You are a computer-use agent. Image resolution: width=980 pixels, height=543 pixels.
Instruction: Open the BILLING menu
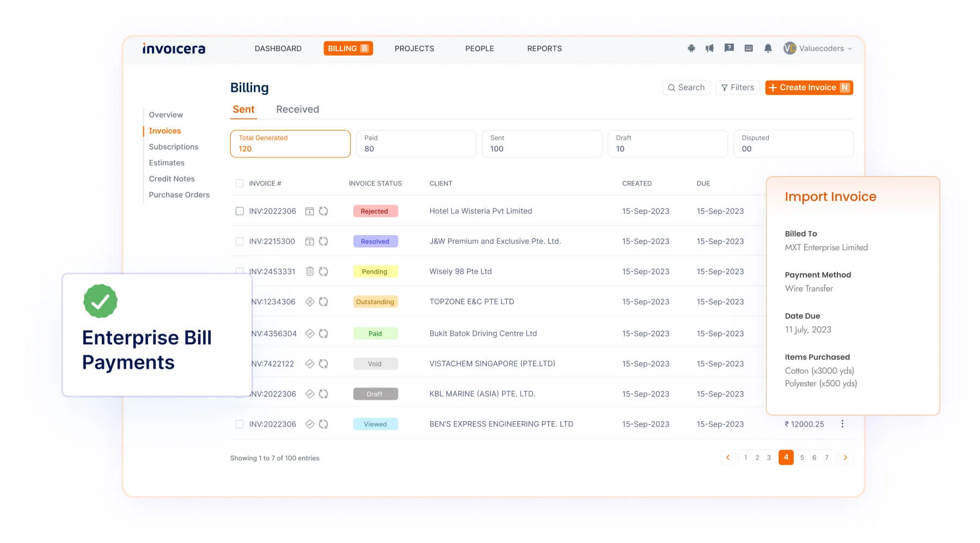click(x=348, y=48)
